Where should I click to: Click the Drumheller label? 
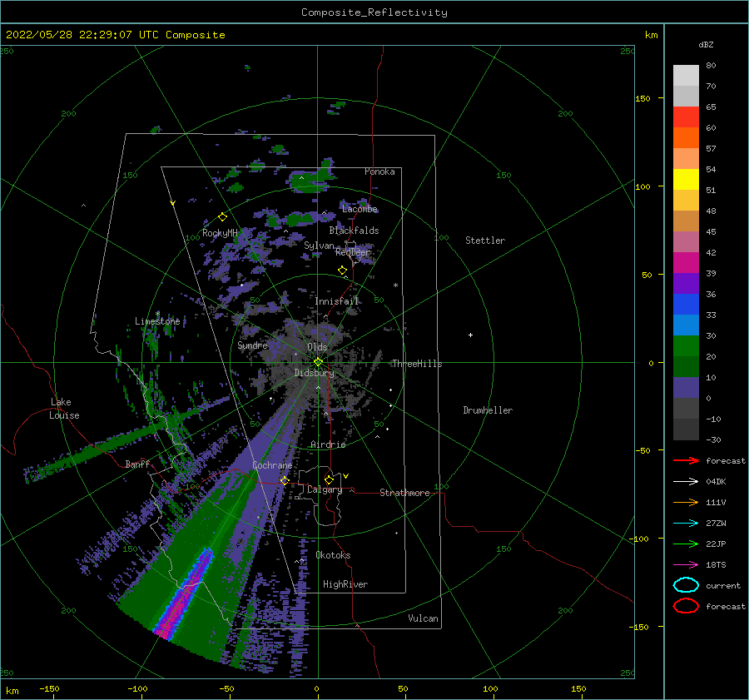coord(488,410)
